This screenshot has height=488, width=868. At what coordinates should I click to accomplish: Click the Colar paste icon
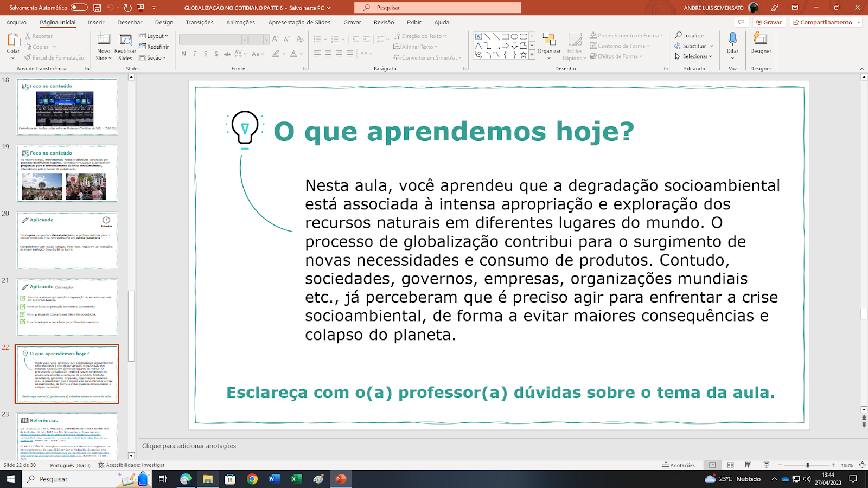(13, 40)
